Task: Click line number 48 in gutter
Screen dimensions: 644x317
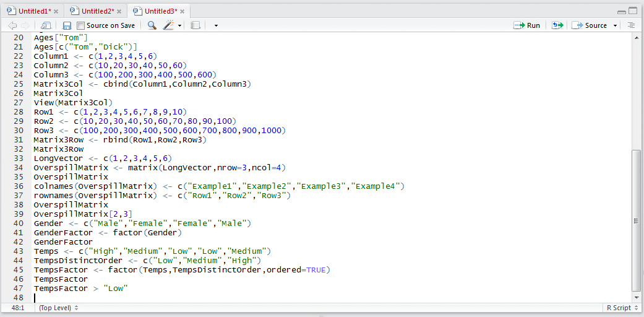Action: (x=19, y=298)
